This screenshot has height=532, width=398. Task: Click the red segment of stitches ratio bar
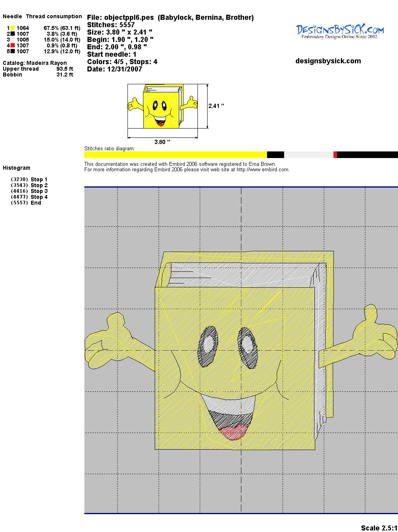335,155
